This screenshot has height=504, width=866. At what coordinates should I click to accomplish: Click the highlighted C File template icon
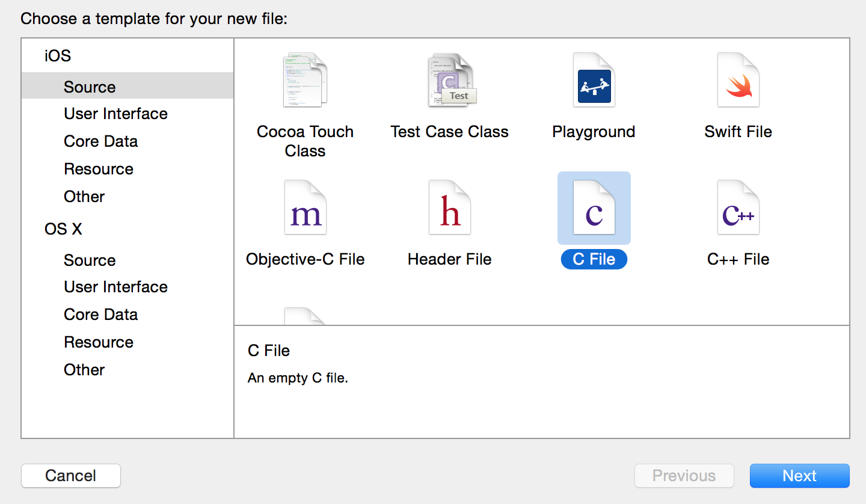pos(594,208)
